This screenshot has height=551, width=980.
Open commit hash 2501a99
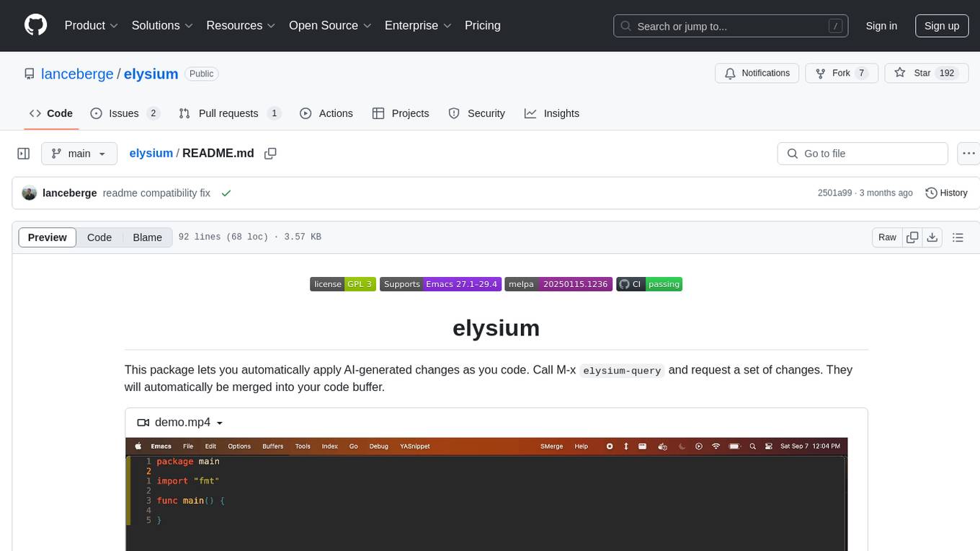click(x=835, y=193)
